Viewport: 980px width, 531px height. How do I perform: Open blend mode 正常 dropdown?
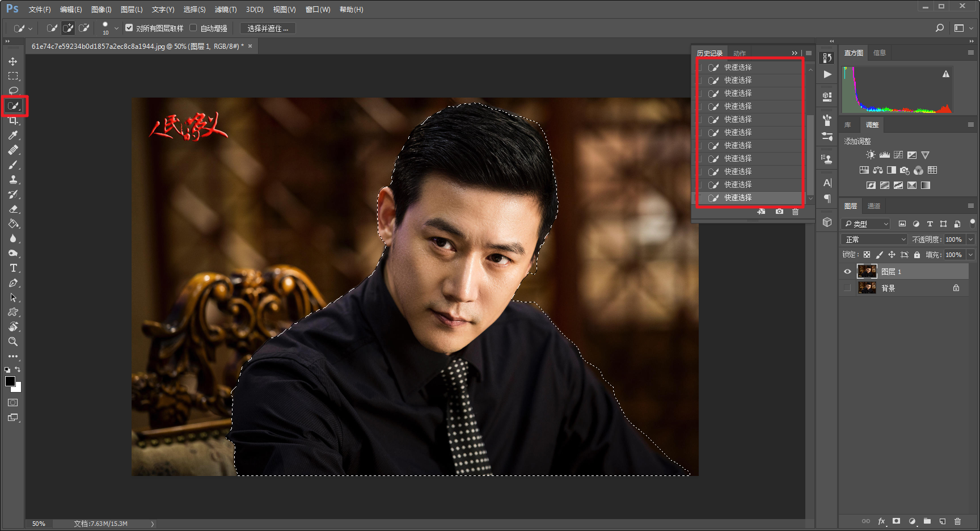click(874, 239)
